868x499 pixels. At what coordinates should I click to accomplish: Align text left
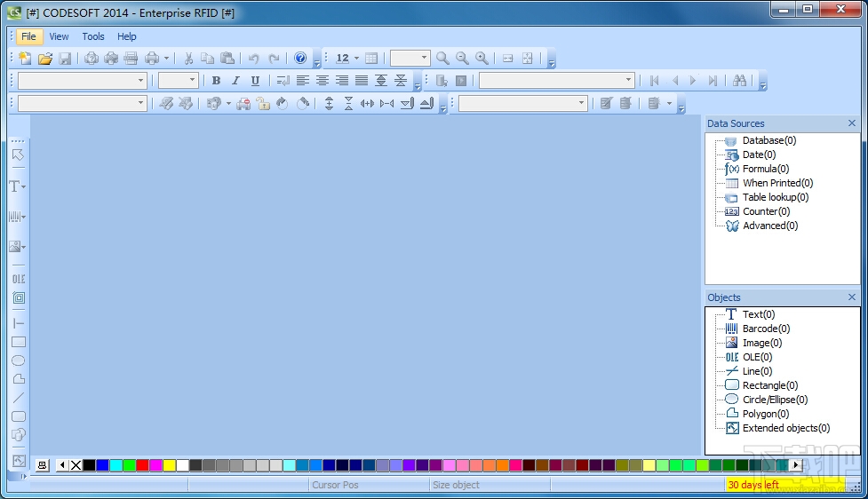point(302,81)
